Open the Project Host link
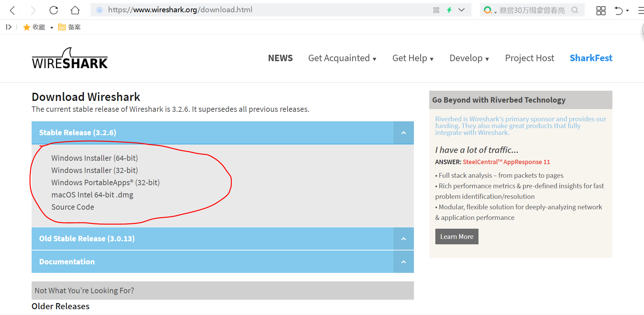This screenshot has height=315, width=644. point(529,58)
